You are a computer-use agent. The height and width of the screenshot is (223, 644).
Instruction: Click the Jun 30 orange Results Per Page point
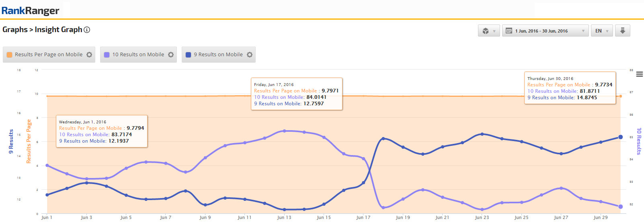point(621,96)
